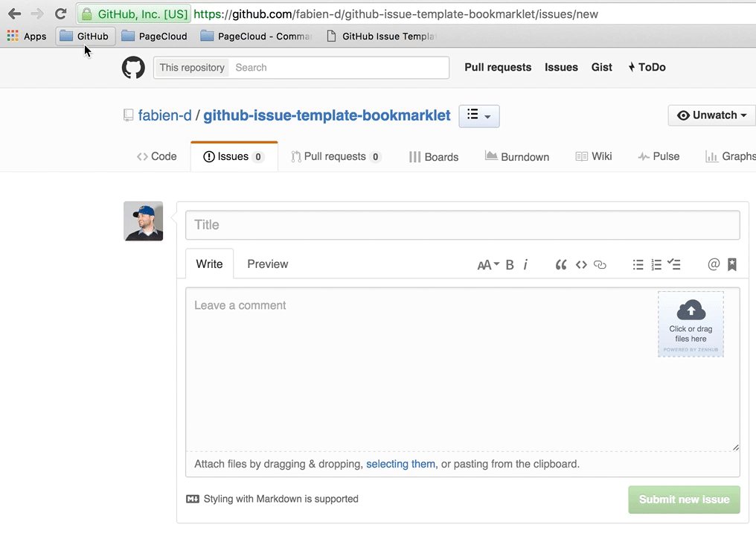Screen dimensions: 756x536
Task: Apply bold formatting
Action: pos(510,265)
